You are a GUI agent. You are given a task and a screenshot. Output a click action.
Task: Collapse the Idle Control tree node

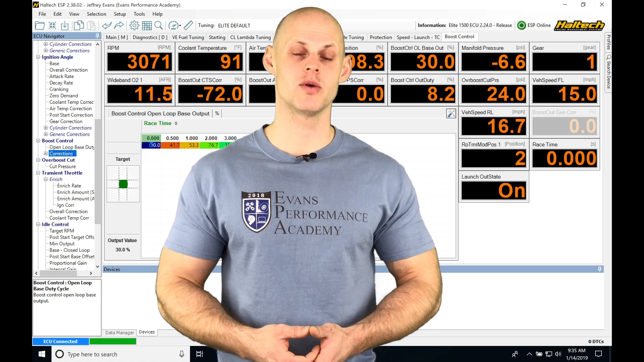pyautogui.click(x=38, y=224)
